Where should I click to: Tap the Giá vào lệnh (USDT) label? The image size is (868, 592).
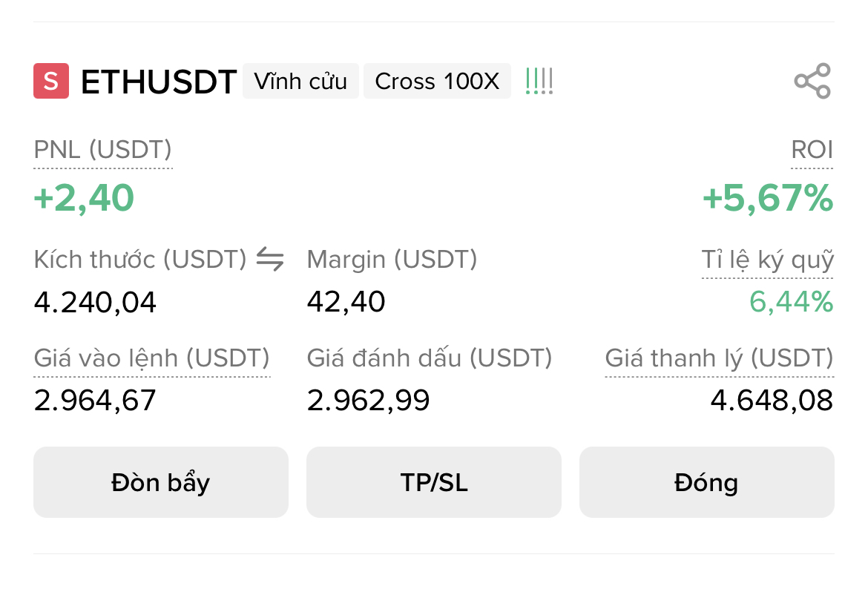(152, 358)
